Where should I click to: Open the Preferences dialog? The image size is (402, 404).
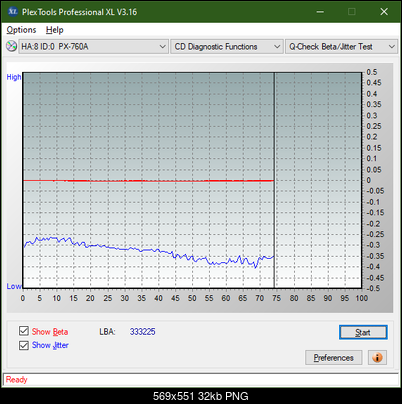click(333, 358)
